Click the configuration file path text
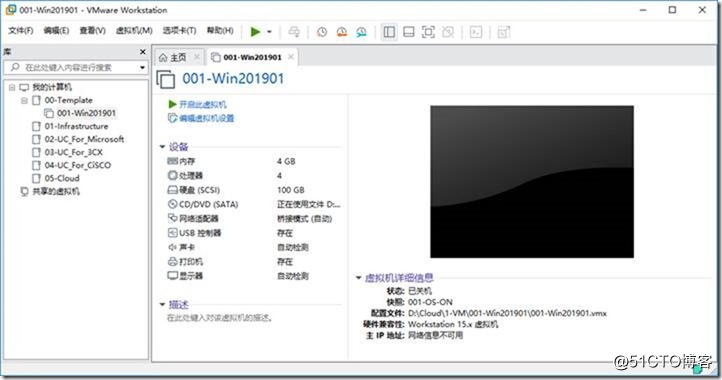The width and height of the screenshot is (722, 380). [x=507, y=313]
